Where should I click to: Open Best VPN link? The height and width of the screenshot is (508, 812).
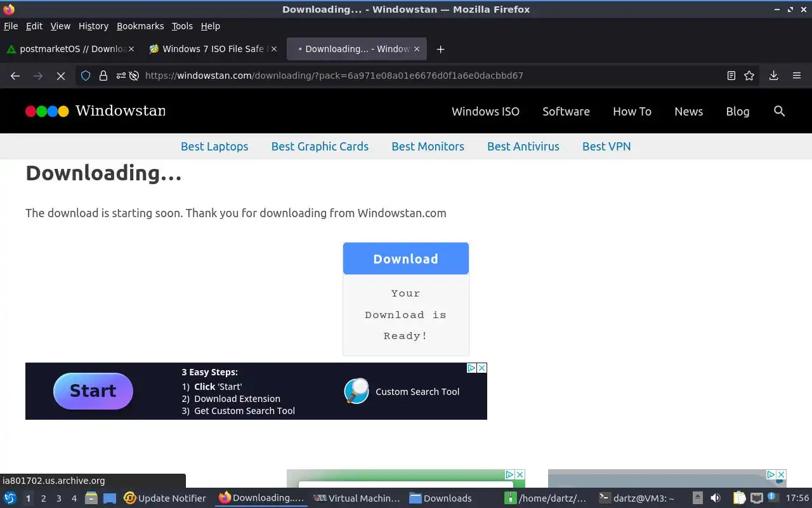[606, 146]
